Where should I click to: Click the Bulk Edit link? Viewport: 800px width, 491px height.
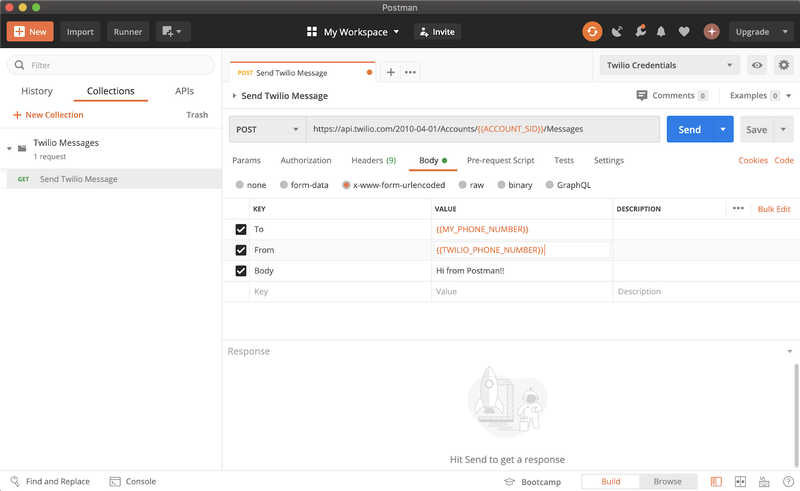click(773, 209)
